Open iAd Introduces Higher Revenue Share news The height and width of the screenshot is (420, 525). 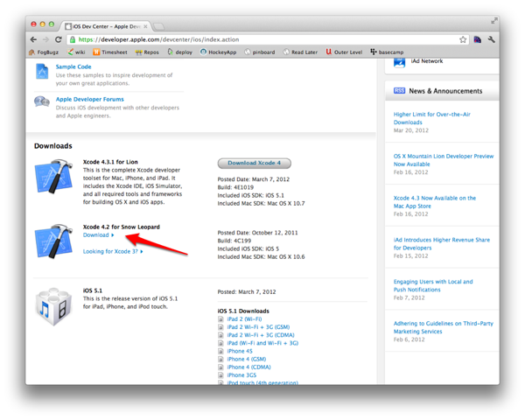click(442, 244)
